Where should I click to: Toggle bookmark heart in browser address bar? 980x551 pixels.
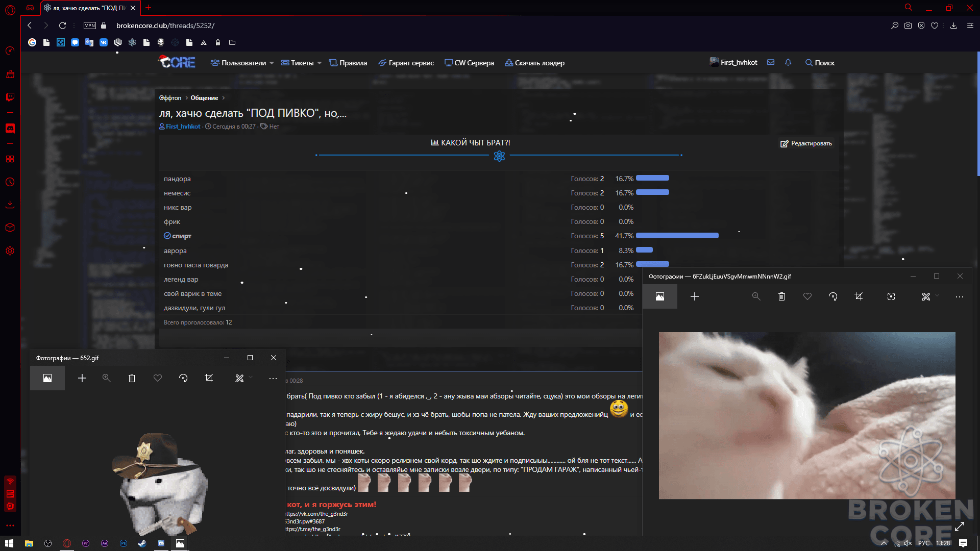(935, 26)
